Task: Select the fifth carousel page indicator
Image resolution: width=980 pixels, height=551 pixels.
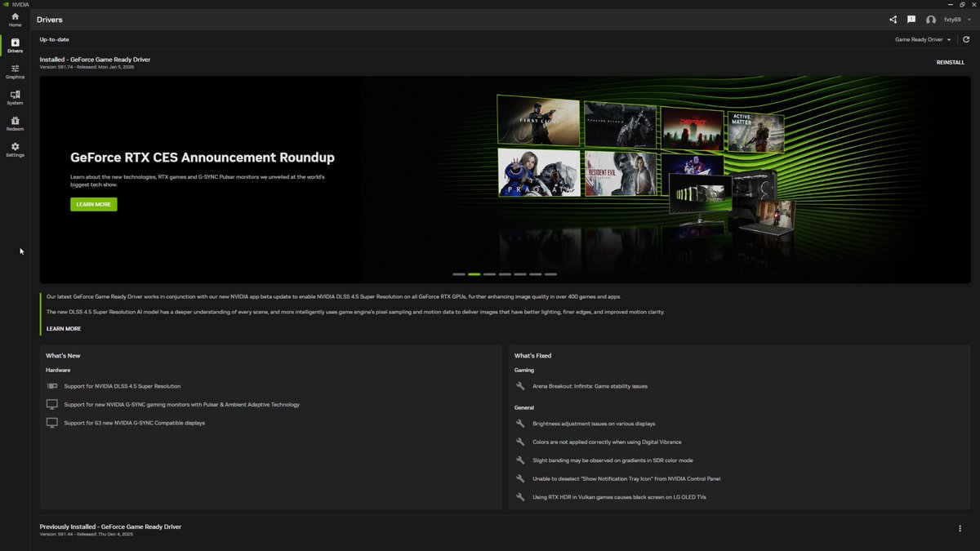Action: pos(520,274)
